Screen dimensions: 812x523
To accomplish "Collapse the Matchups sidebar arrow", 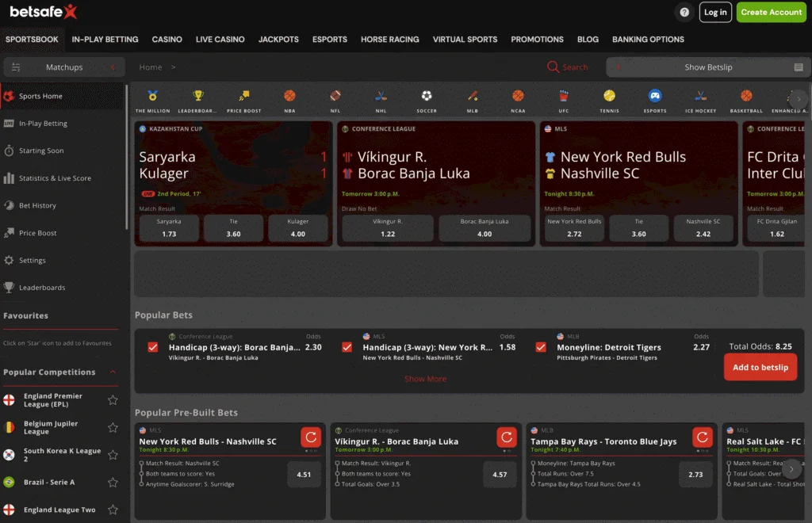I will 113,67.
